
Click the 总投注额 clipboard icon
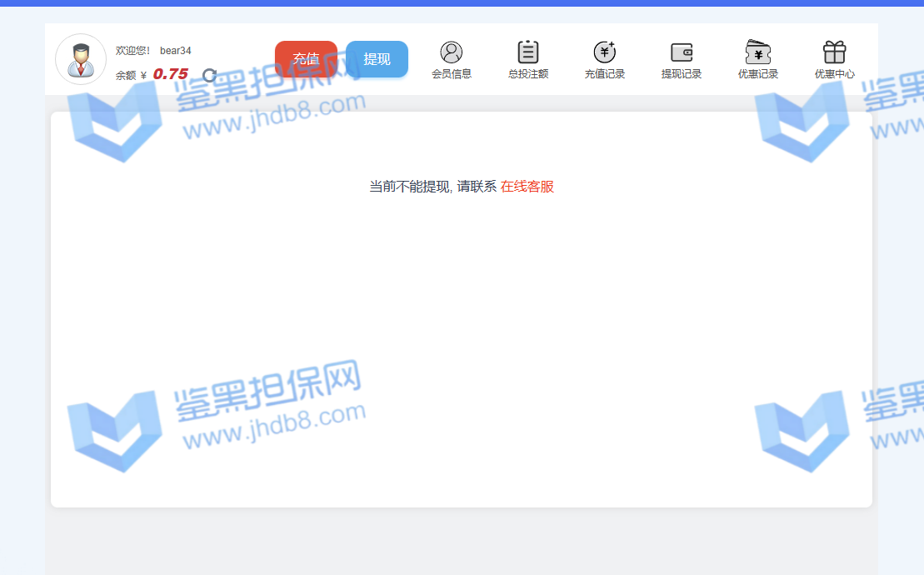528,52
